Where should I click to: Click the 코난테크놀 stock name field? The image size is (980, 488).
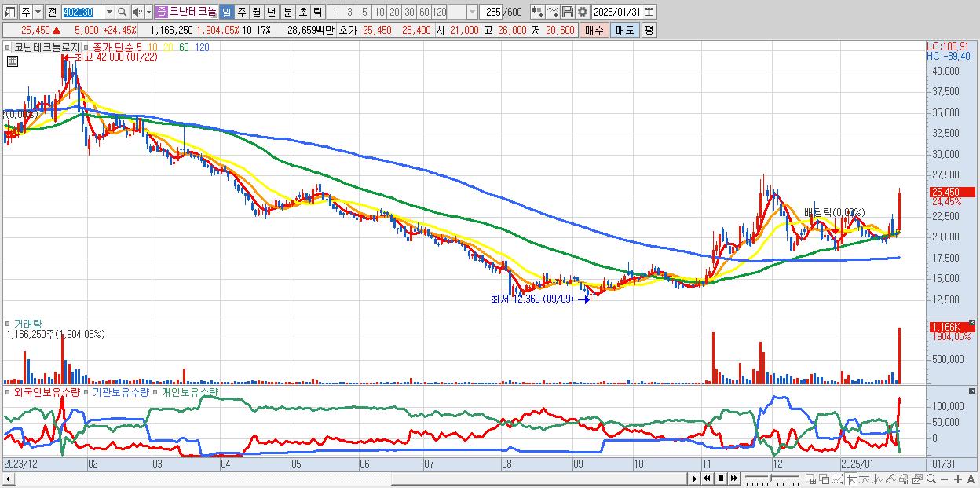click(192, 12)
